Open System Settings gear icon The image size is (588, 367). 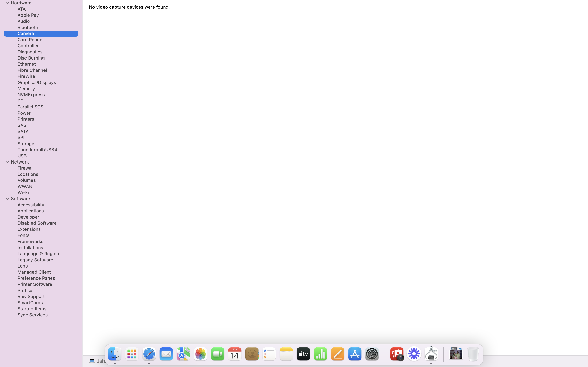click(x=372, y=354)
